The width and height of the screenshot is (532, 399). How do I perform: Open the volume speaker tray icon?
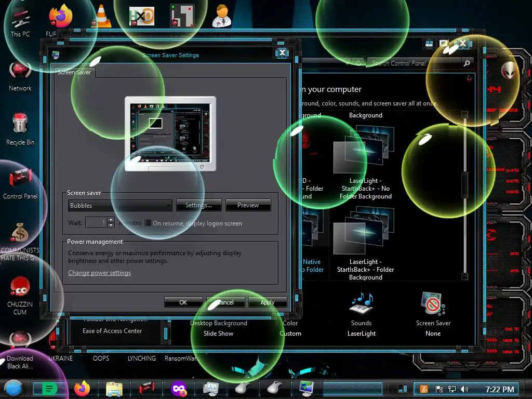click(x=464, y=389)
